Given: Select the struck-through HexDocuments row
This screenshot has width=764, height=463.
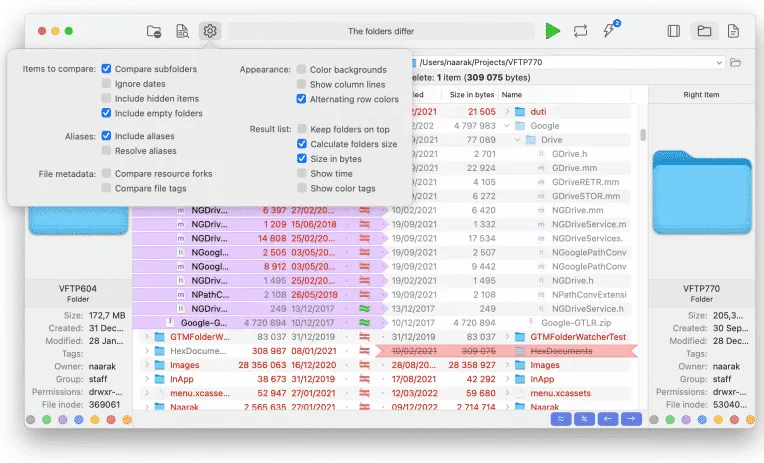Looking at the screenshot, I should 507,351.
